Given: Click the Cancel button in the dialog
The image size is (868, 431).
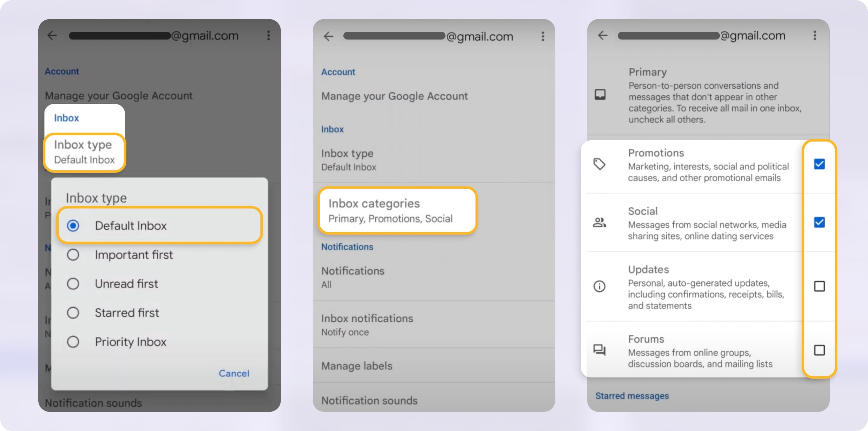Looking at the screenshot, I should coord(234,373).
